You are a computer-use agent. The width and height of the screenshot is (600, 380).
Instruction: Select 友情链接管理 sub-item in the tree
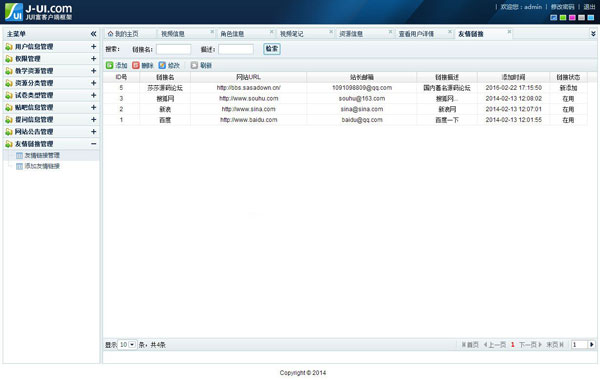[x=42, y=155]
